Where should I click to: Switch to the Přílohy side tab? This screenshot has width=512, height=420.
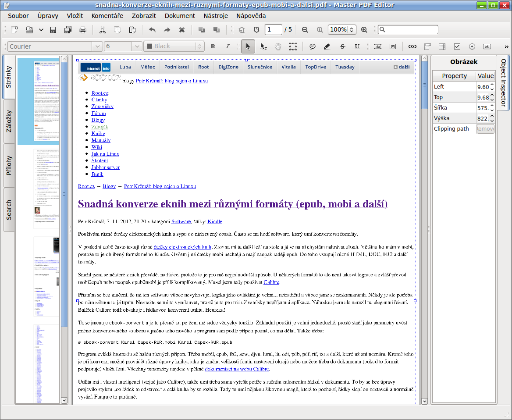9,166
